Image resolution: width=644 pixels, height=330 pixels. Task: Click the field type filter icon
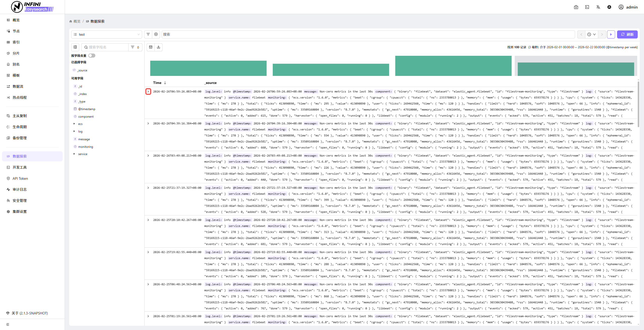click(x=133, y=47)
